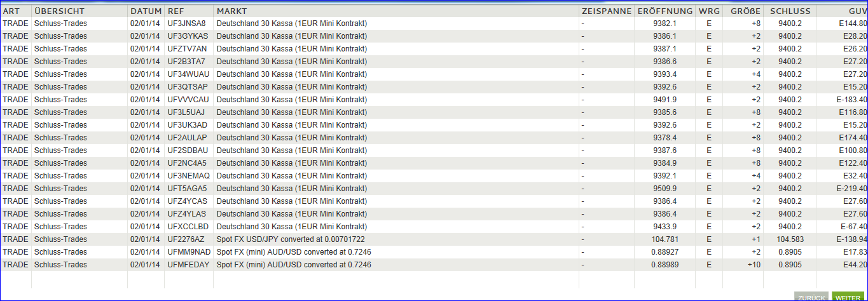Screen dimensions: 868x301
Task: Click opening price 9378.4
Action: (665, 138)
